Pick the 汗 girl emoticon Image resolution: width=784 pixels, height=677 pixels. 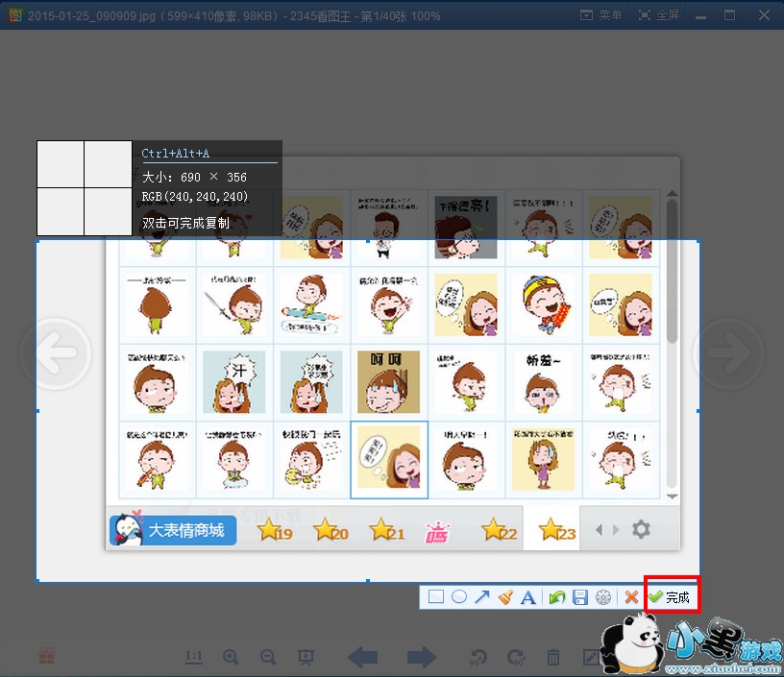[x=234, y=382]
